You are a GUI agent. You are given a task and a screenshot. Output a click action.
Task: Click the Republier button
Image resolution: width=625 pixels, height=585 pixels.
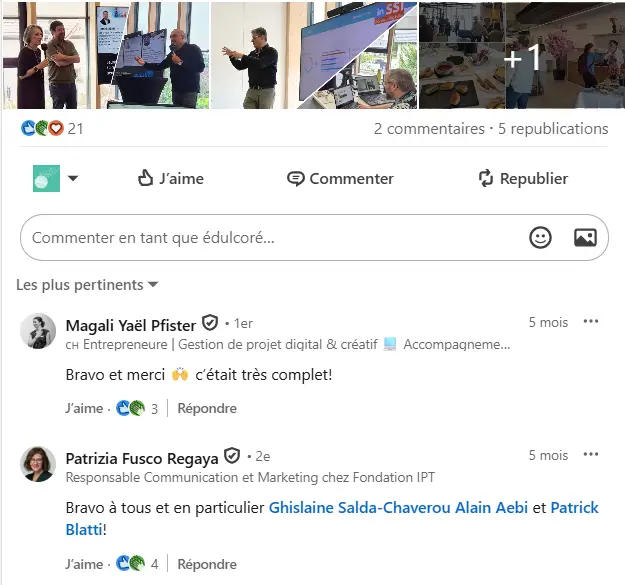coord(522,178)
